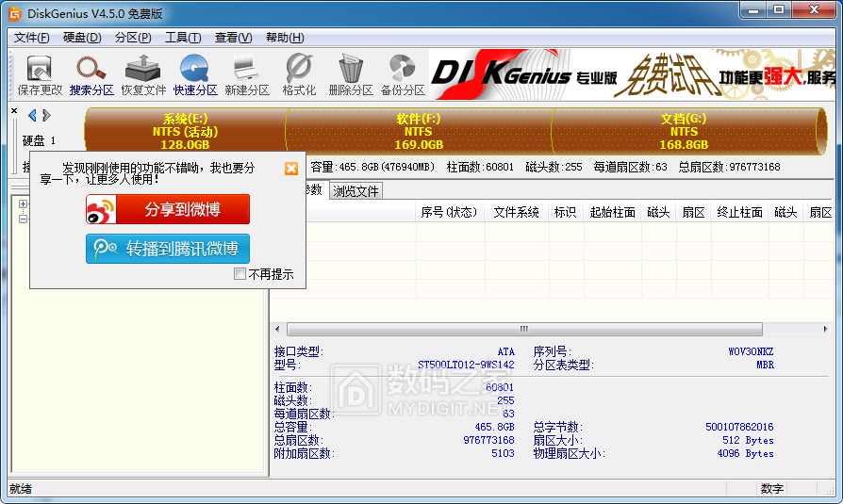Click the 分享到微博 button

point(168,209)
